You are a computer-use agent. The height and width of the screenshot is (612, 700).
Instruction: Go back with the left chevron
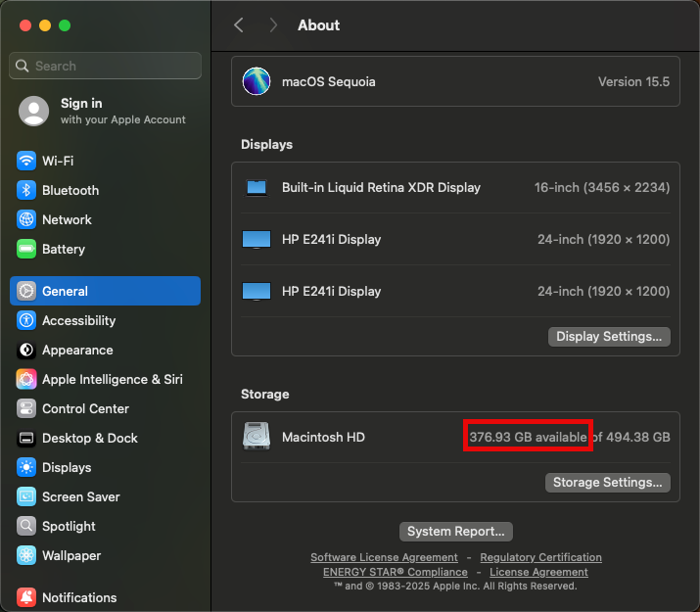tap(239, 25)
